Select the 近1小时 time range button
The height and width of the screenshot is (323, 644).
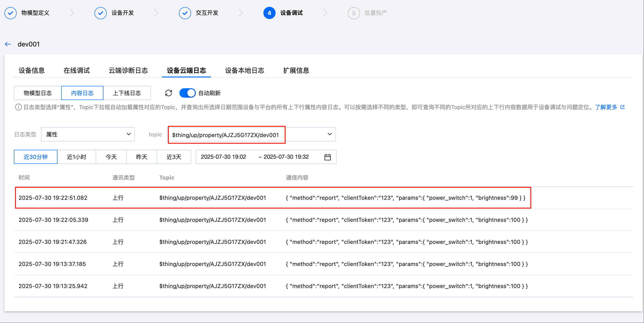coord(76,157)
